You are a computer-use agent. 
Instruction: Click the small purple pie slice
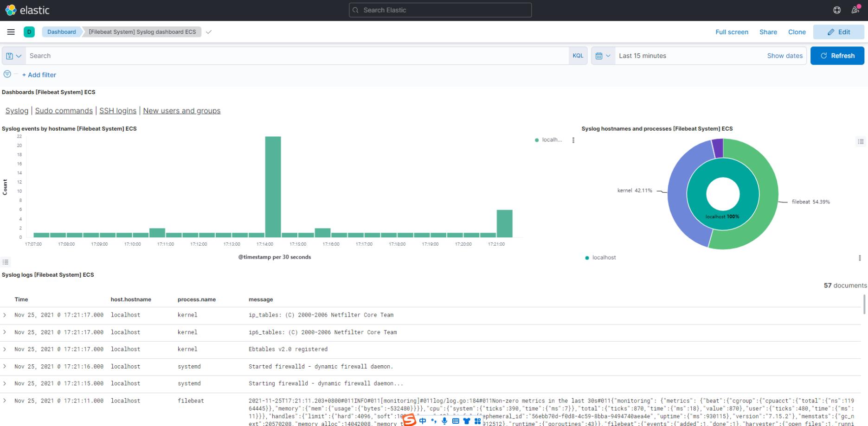(717, 148)
